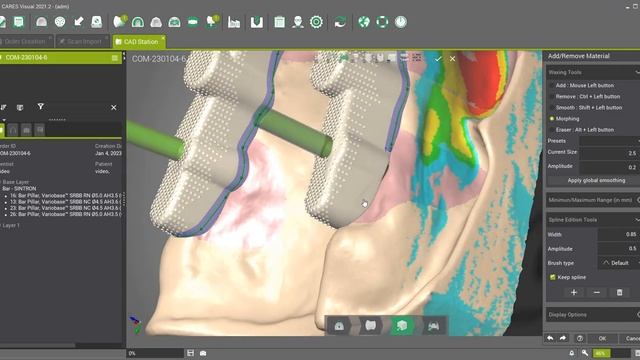Open the Brush type Default dropdown
The height and width of the screenshot is (360, 640).
(619, 263)
